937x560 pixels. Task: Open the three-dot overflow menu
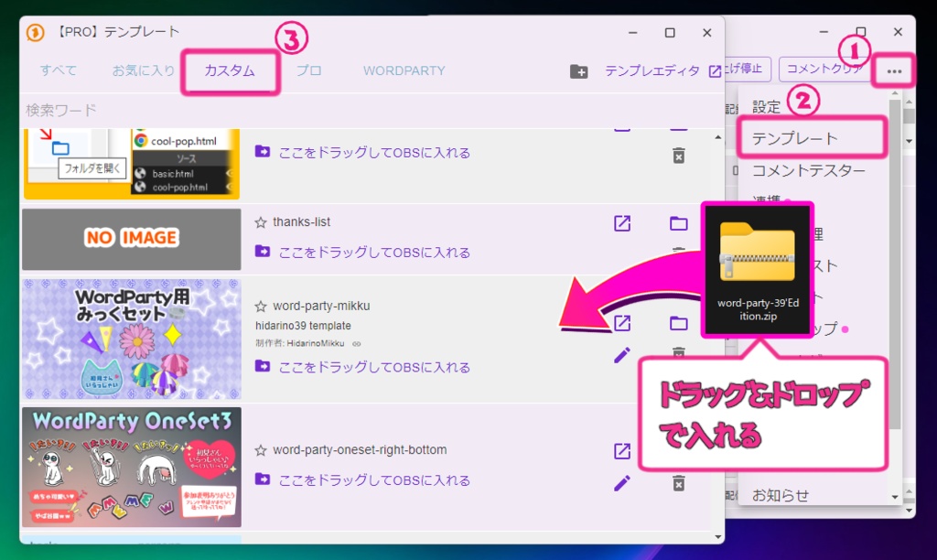pyautogui.click(x=893, y=70)
